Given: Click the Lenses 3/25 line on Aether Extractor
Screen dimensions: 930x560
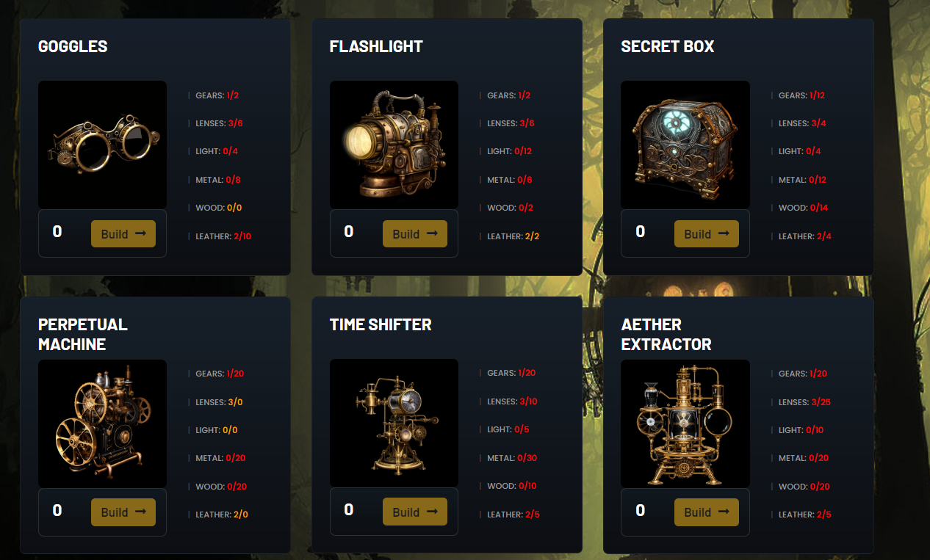Looking at the screenshot, I should click(x=804, y=402).
